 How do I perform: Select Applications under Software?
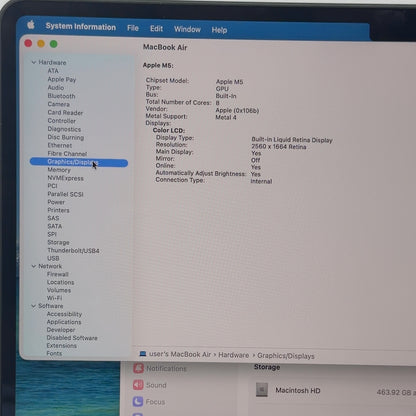click(x=64, y=322)
